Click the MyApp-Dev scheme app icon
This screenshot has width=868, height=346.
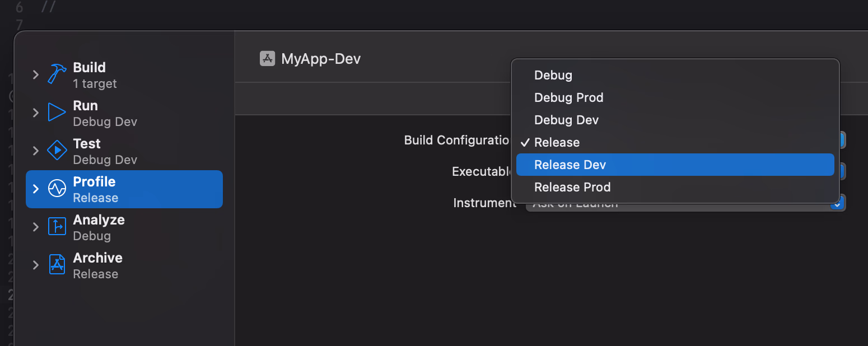click(267, 59)
